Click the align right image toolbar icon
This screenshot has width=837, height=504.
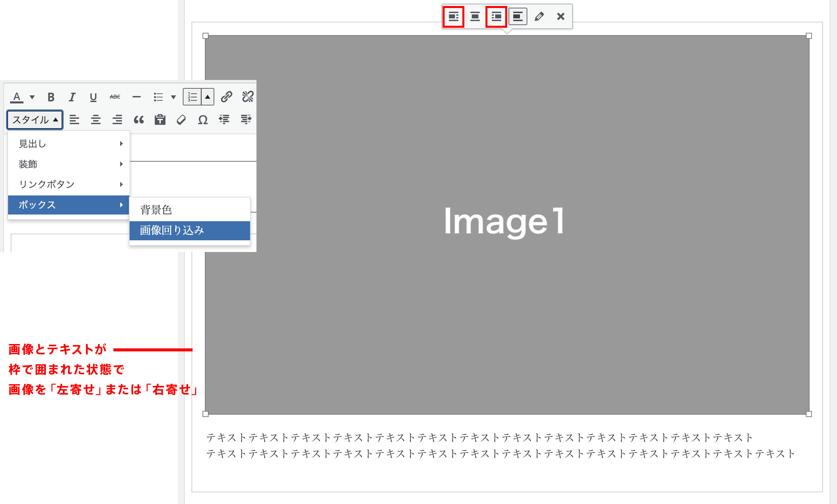click(x=496, y=16)
